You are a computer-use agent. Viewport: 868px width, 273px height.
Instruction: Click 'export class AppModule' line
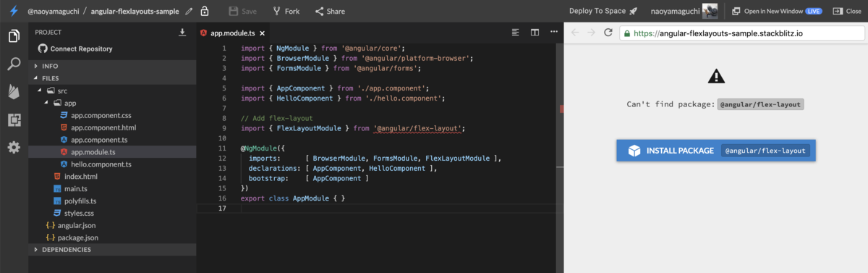click(x=293, y=198)
